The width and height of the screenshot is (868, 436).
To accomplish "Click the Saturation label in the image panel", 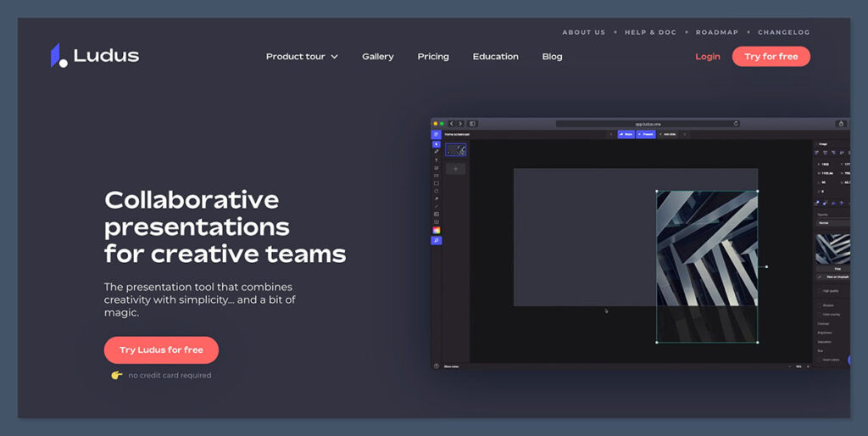I will 824,342.
